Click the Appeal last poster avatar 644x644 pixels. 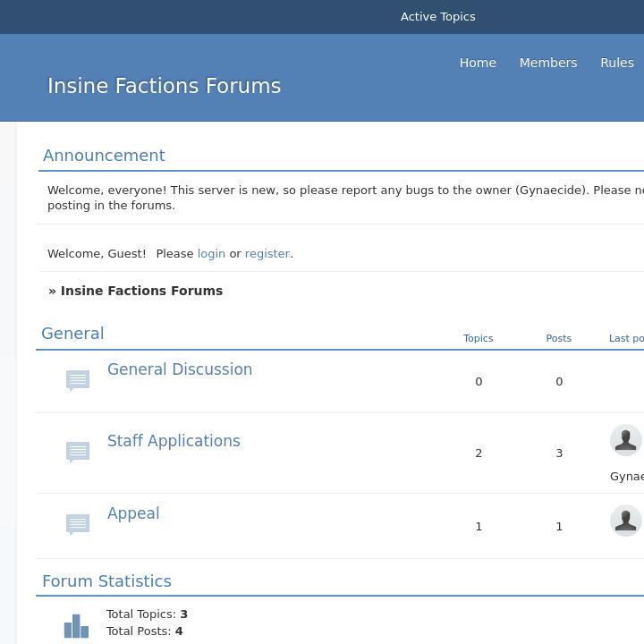pyautogui.click(x=625, y=521)
